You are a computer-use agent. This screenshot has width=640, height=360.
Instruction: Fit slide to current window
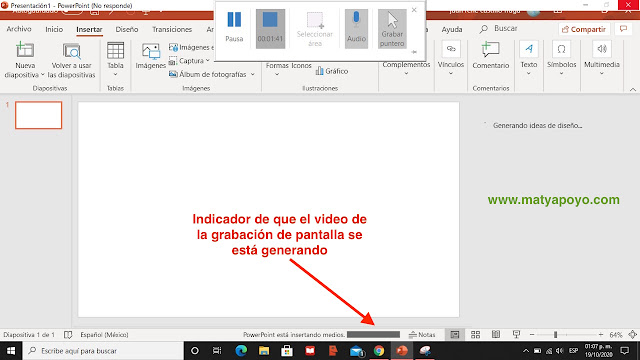632,335
